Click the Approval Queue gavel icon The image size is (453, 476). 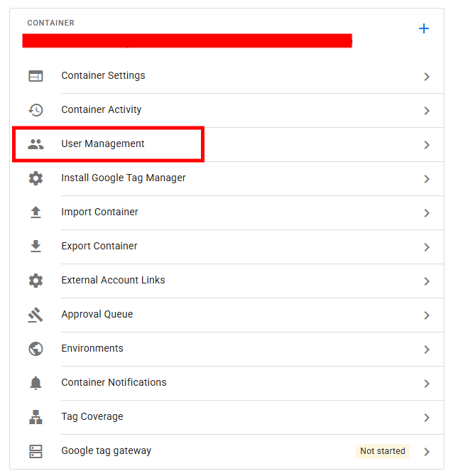pyautogui.click(x=36, y=315)
